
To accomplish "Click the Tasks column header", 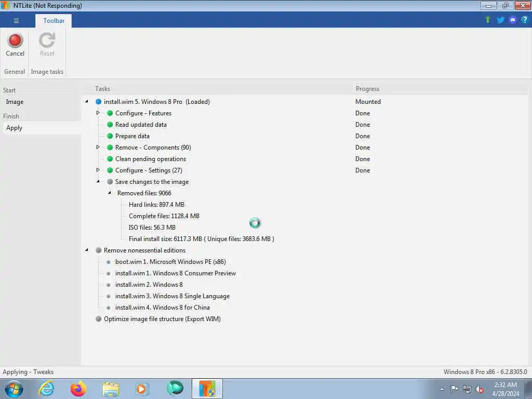I will 102,88.
